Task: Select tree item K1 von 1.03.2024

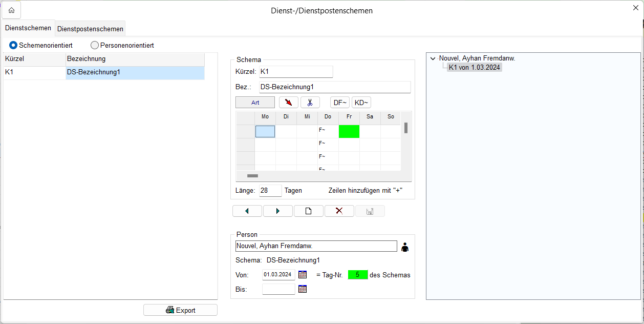Action: [474, 67]
